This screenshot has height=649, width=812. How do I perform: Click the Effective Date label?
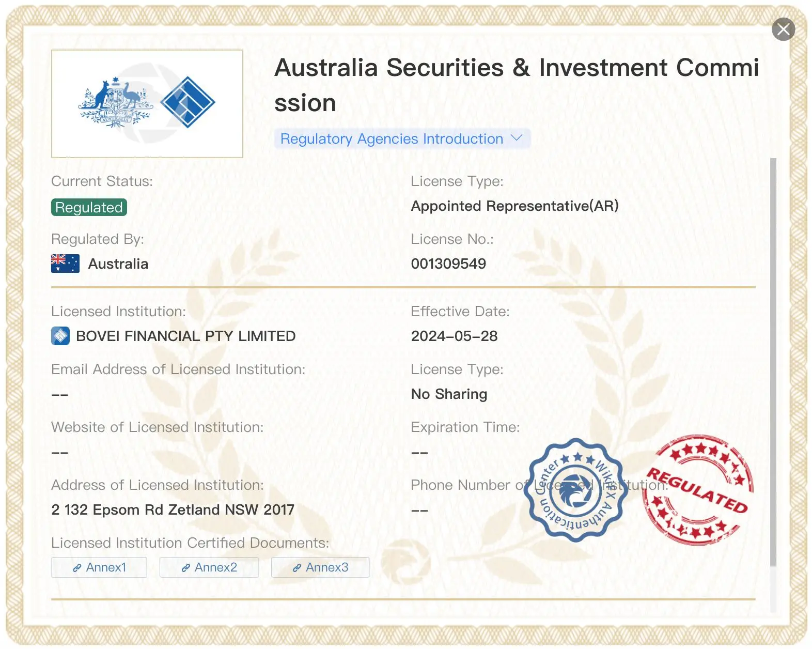tap(460, 312)
